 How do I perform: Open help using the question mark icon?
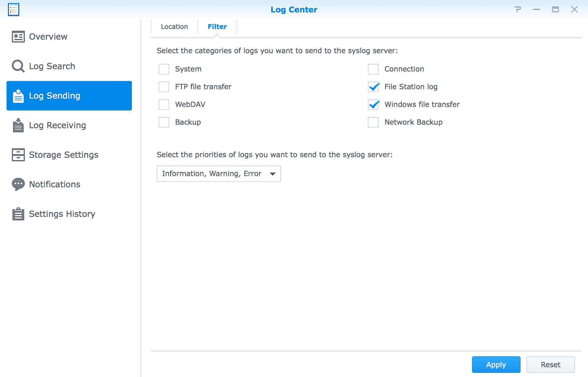518,9
